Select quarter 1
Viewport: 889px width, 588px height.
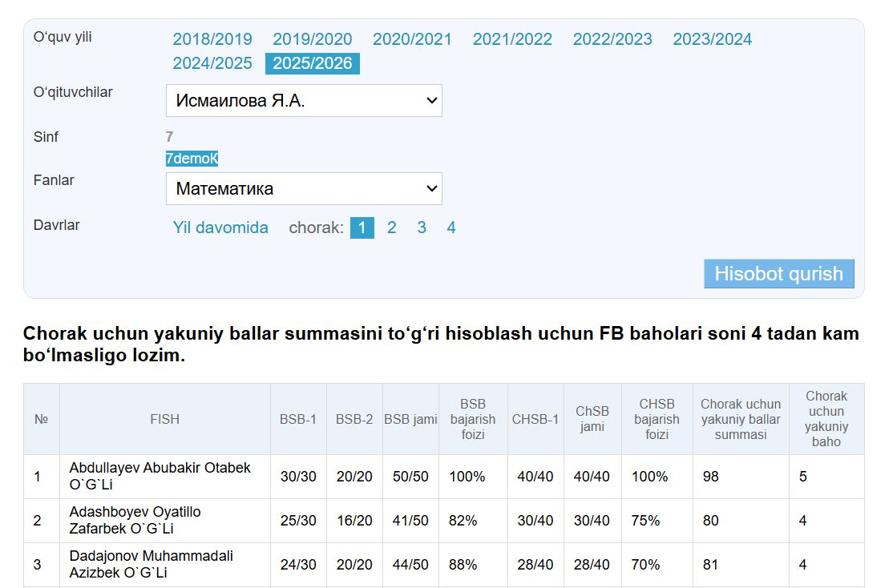click(x=362, y=228)
